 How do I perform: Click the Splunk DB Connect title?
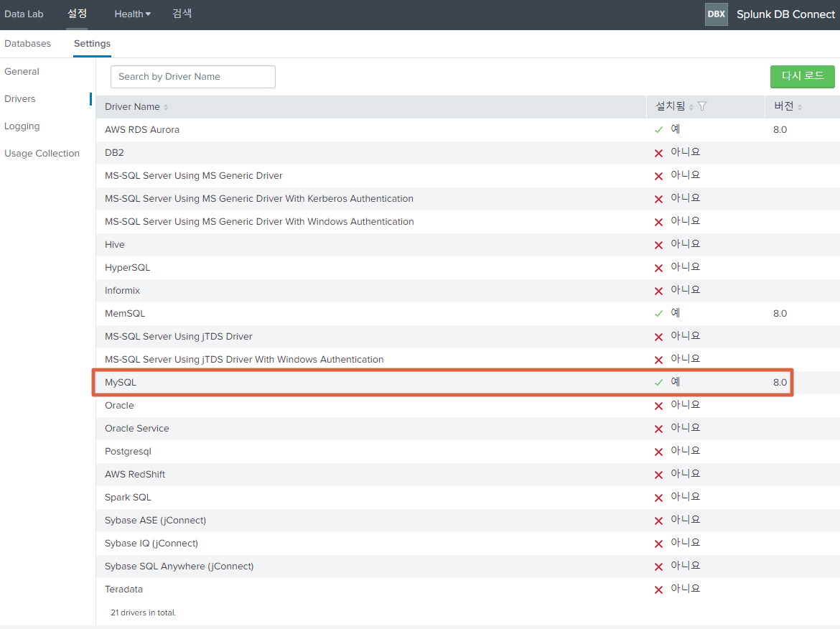tap(785, 14)
